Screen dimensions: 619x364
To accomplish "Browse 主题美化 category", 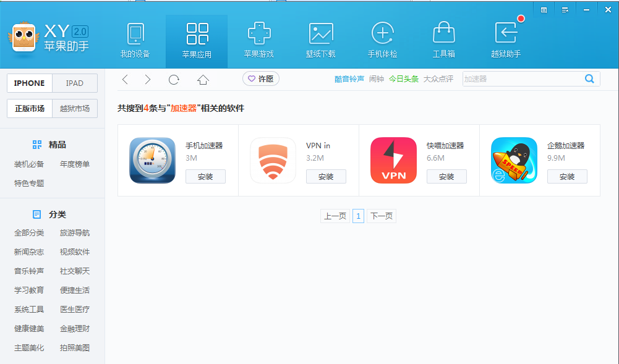I will [x=29, y=348].
